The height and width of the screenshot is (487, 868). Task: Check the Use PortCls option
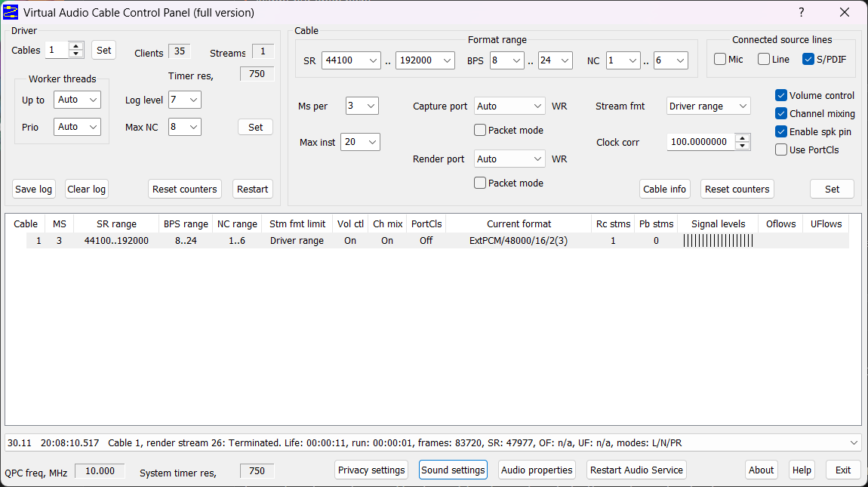(x=781, y=149)
